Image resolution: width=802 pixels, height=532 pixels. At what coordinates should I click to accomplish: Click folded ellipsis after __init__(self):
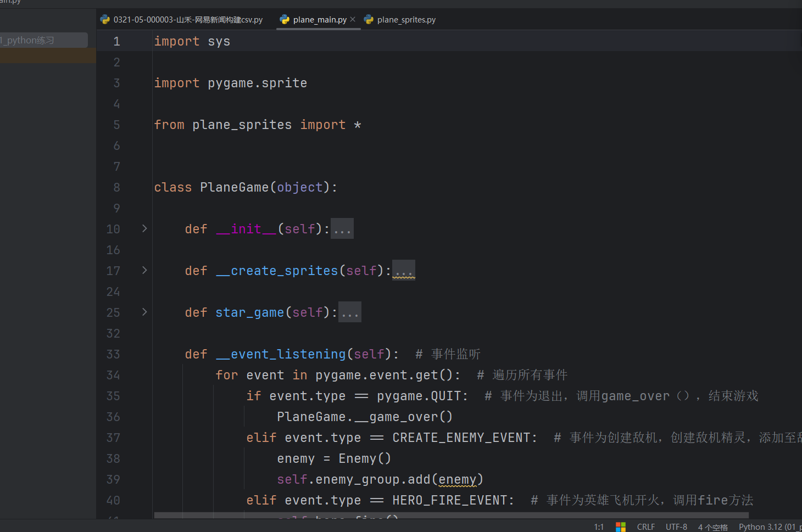342,229
